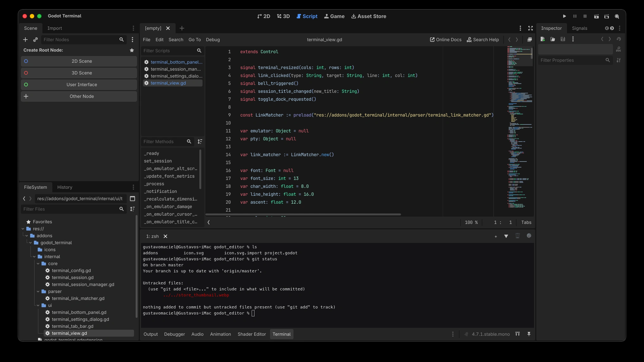This screenshot has height=362, width=644.
Task: Click the save resource icon in Inspector
Action: pos(563,39)
